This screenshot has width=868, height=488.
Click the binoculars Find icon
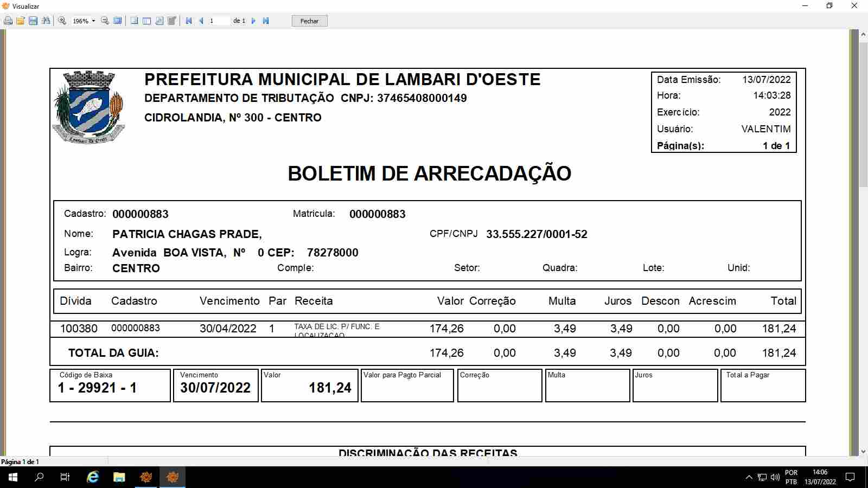[x=46, y=21]
